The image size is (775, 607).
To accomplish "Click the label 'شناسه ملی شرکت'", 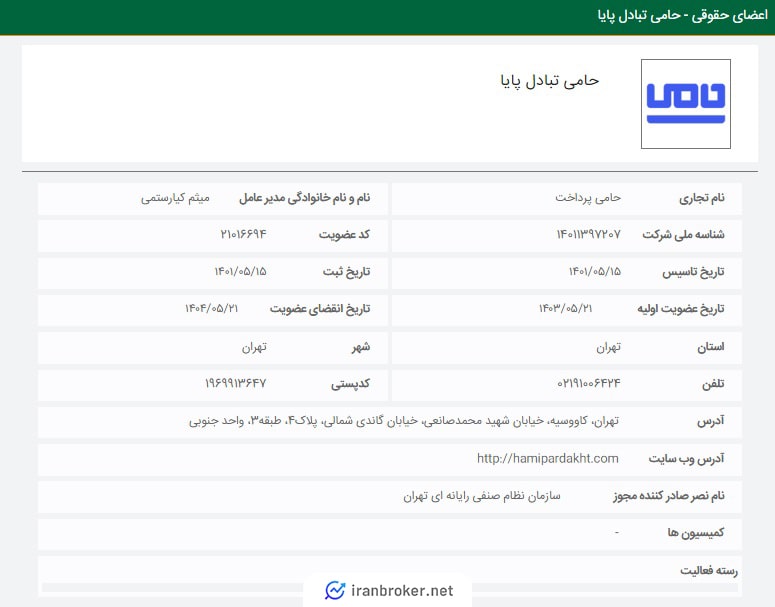I will 683,234.
